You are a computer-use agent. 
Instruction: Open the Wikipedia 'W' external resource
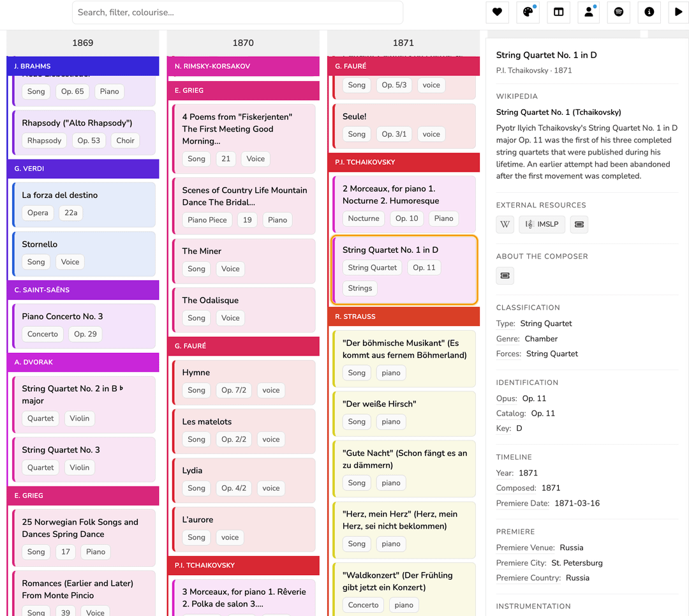point(505,224)
